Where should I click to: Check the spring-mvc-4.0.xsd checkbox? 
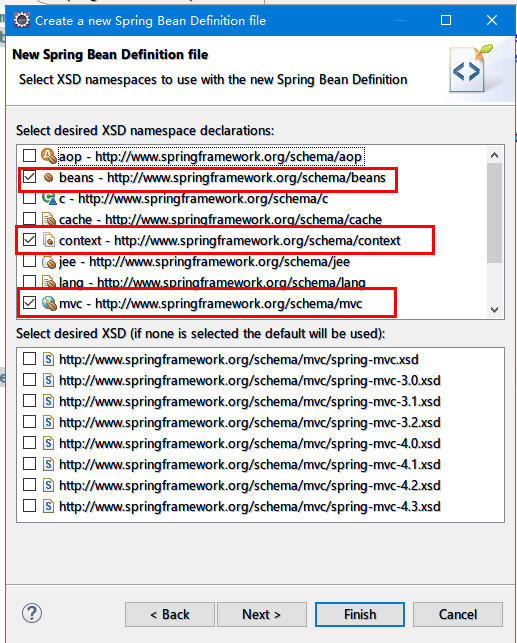[29, 443]
